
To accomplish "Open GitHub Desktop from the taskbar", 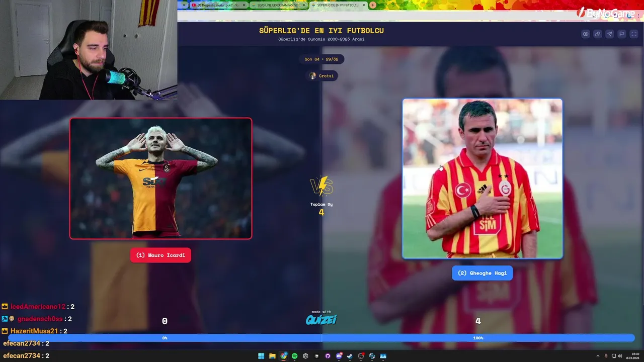I will 328,356.
